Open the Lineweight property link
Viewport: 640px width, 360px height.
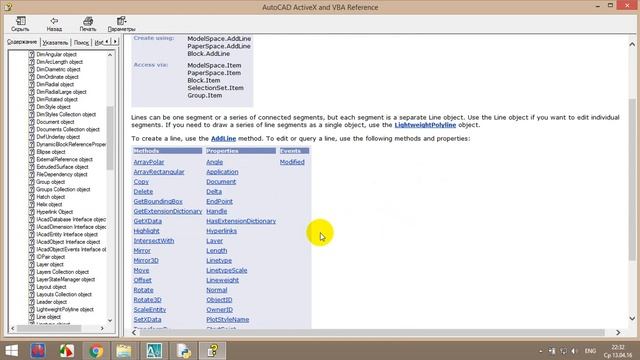[222, 280]
